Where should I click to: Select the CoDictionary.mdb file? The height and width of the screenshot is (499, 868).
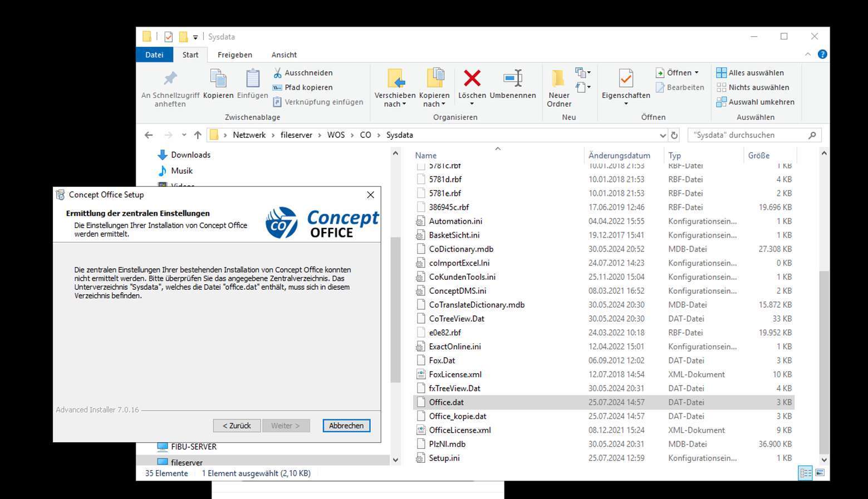click(x=461, y=249)
